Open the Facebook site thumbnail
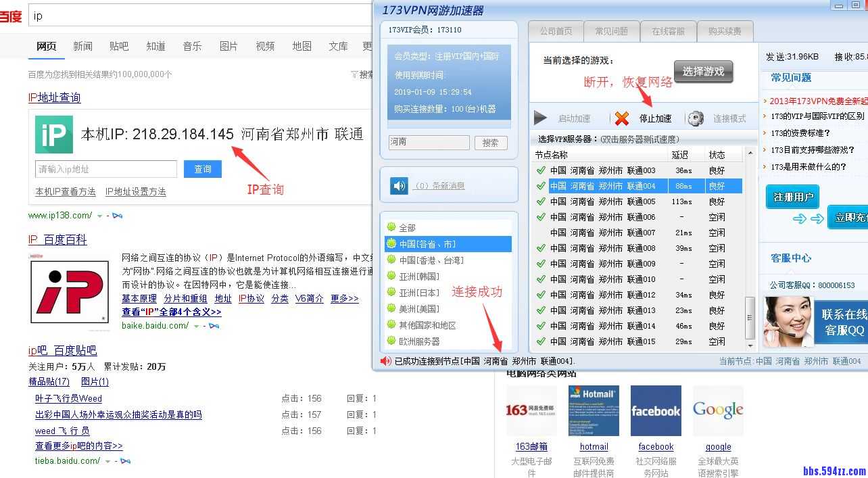 pyautogui.click(x=656, y=410)
